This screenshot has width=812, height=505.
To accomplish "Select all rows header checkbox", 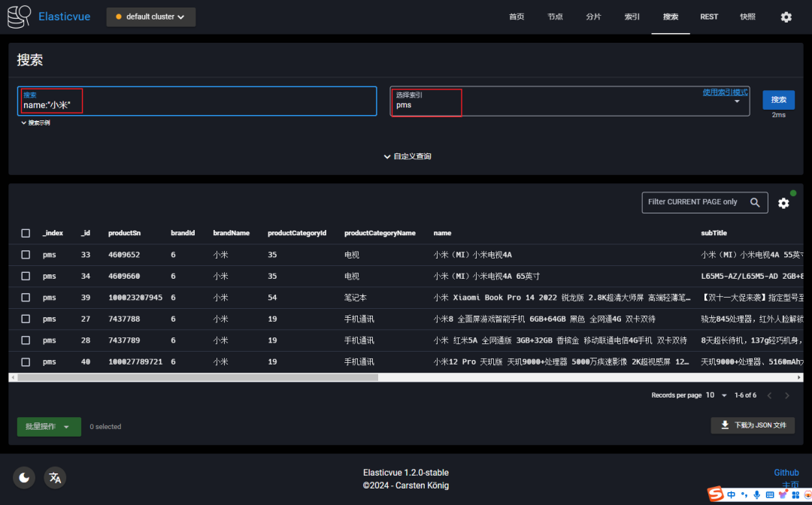I will 26,234.
